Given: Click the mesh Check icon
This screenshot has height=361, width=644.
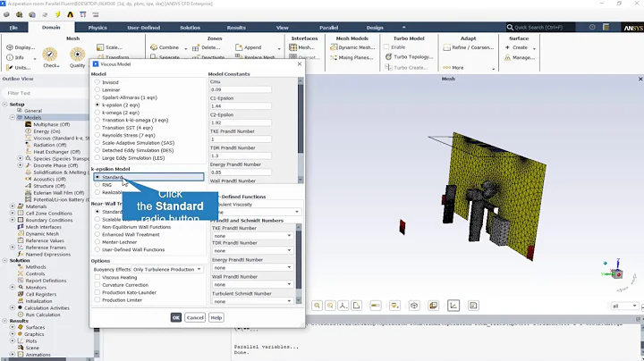Looking at the screenshot, I should point(50,55).
